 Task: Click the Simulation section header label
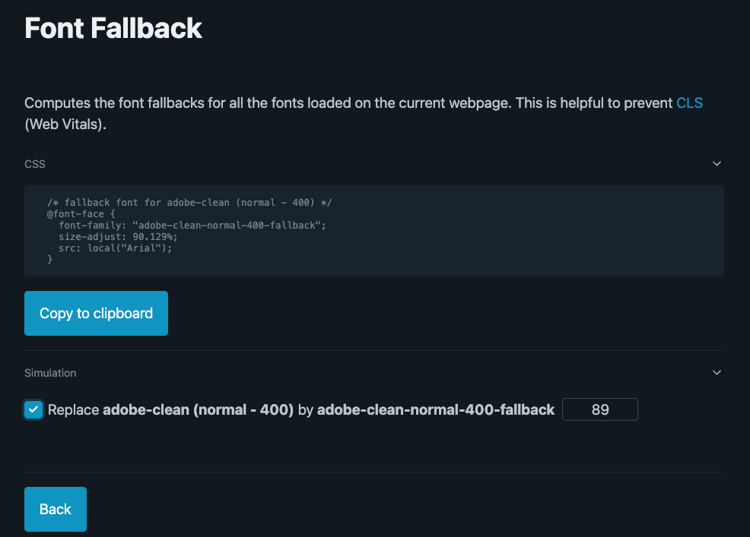click(50, 373)
